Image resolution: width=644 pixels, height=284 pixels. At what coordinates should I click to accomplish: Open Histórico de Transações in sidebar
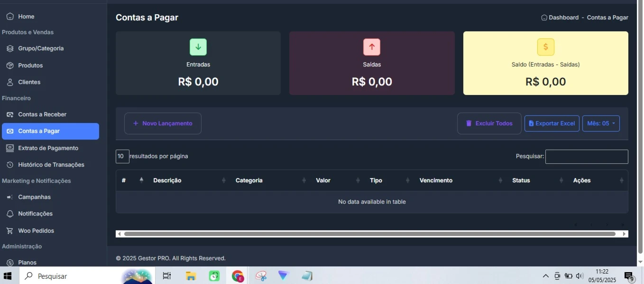pos(50,165)
